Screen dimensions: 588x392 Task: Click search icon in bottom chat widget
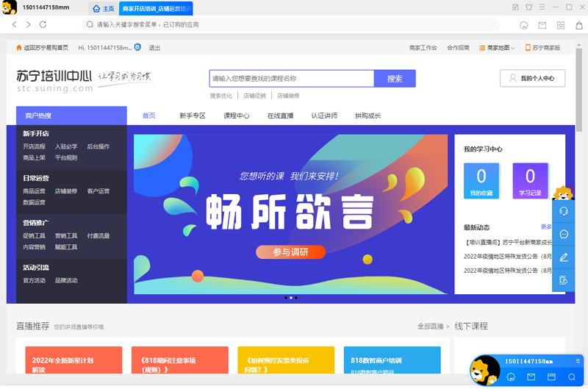point(572,377)
